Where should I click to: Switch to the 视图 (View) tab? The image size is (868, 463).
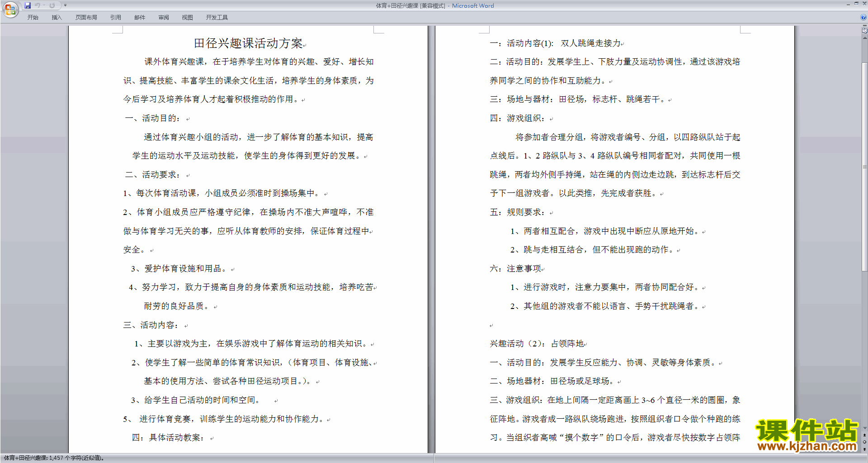[x=187, y=17]
